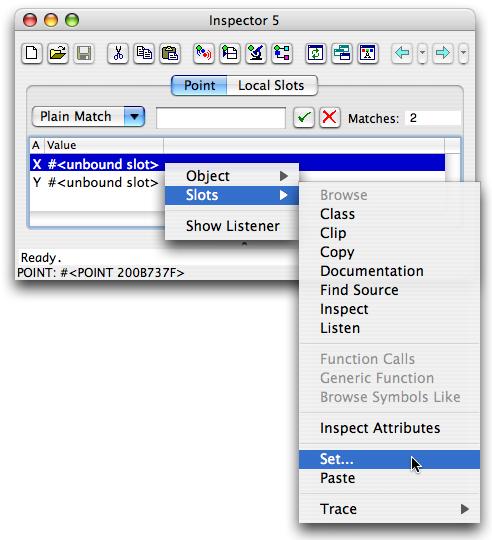Switch to the Local Slots tab

271,85
